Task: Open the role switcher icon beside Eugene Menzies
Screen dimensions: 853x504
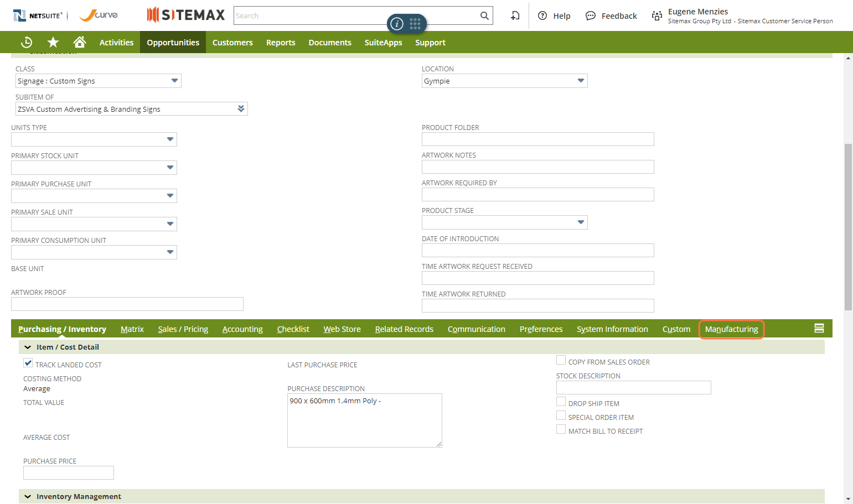Action: tap(657, 15)
